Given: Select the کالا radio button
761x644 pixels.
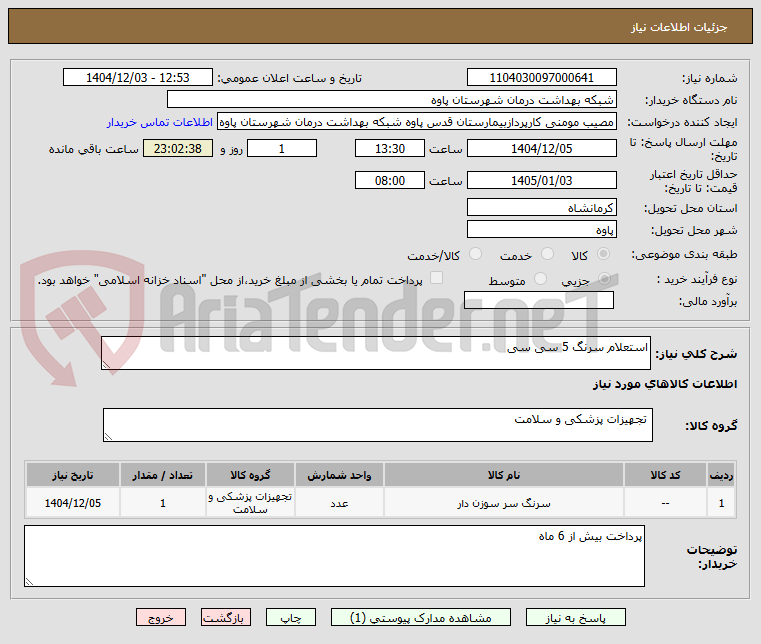Looking at the screenshot, I should [x=604, y=254].
